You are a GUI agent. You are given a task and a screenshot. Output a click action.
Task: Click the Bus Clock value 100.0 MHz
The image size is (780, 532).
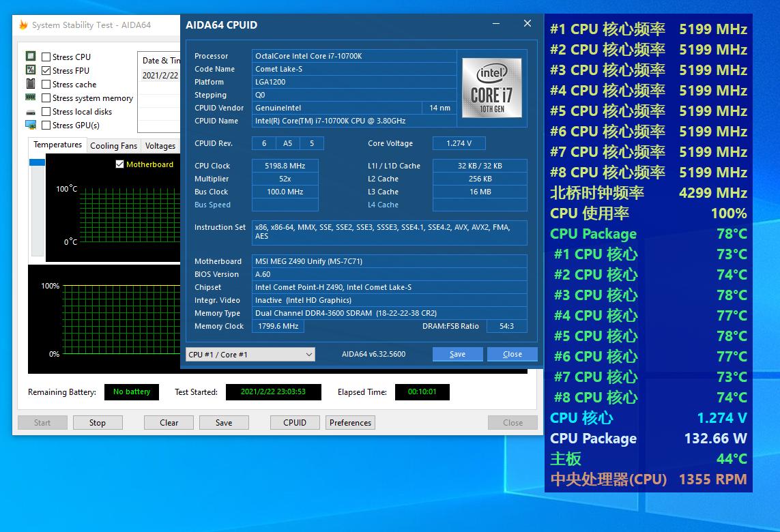pyautogui.click(x=285, y=192)
